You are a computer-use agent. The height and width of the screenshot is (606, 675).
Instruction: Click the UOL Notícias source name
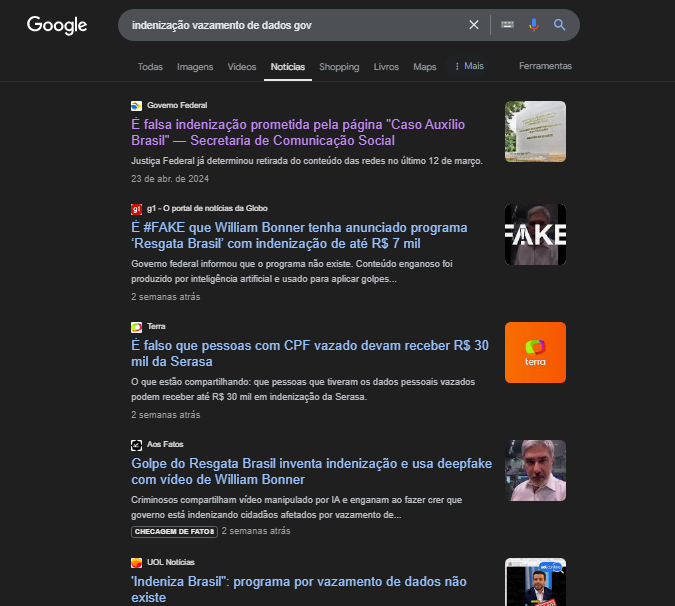click(171, 562)
